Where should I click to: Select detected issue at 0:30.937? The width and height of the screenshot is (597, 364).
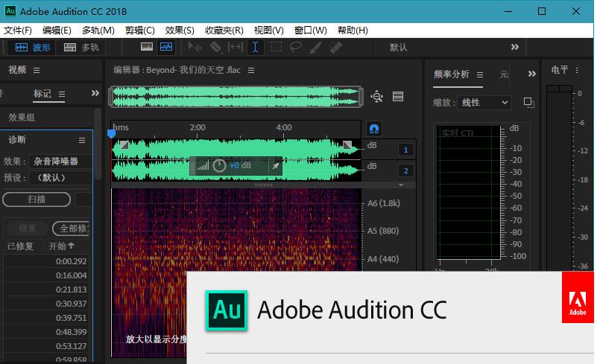coord(46,304)
